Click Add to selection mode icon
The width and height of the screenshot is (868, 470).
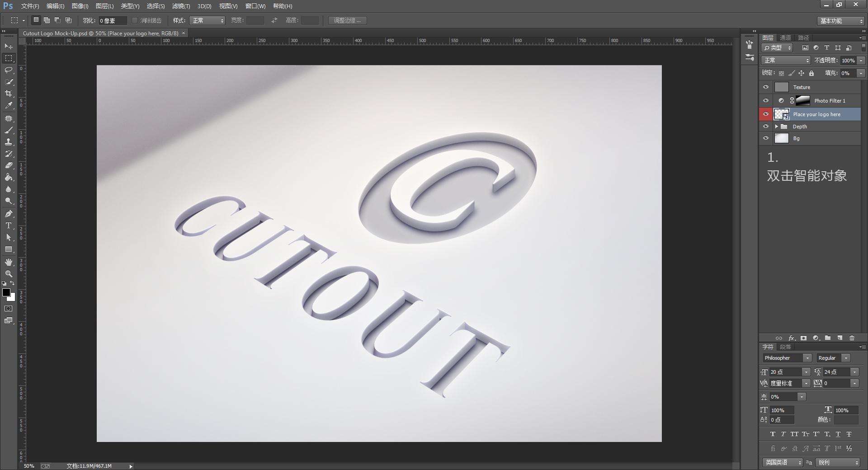coord(47,20)
